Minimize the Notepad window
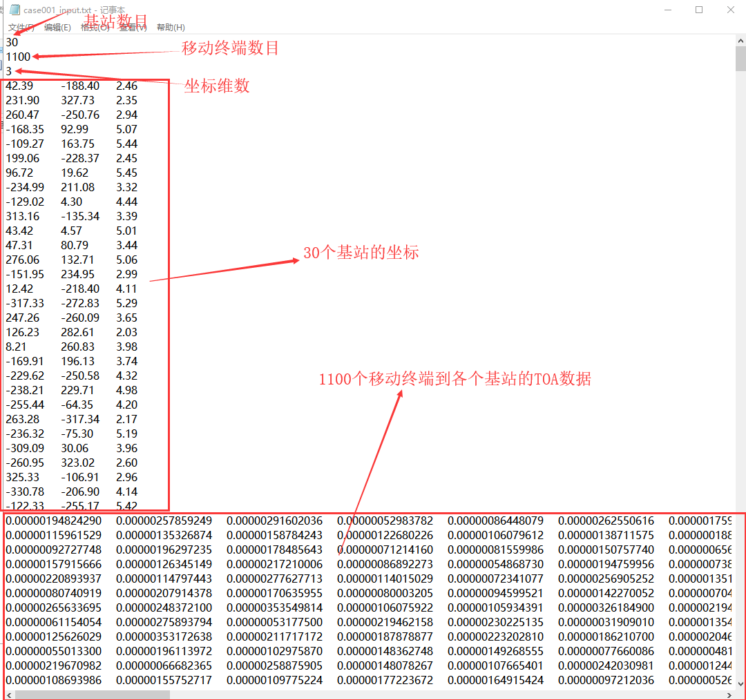Image resolution: width=746 pixels, height=700 pixels. [668, 10]
